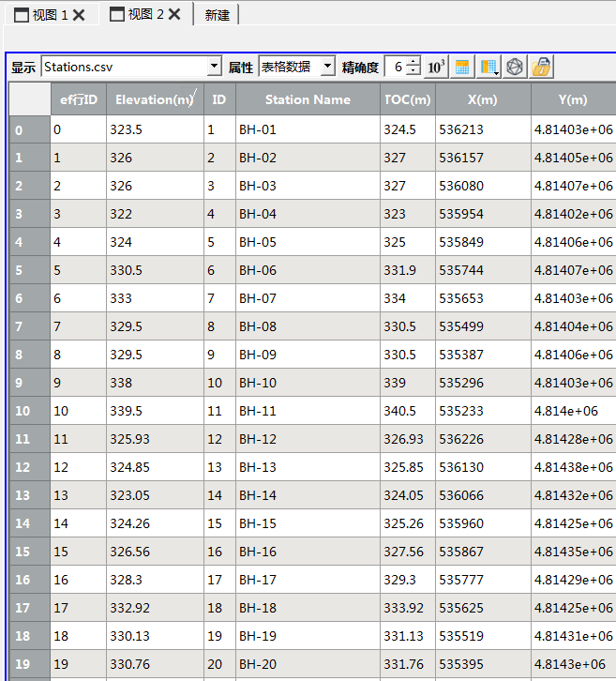Click the X cell 536213
Screen dimensions: 616x681
coord(483,129)
